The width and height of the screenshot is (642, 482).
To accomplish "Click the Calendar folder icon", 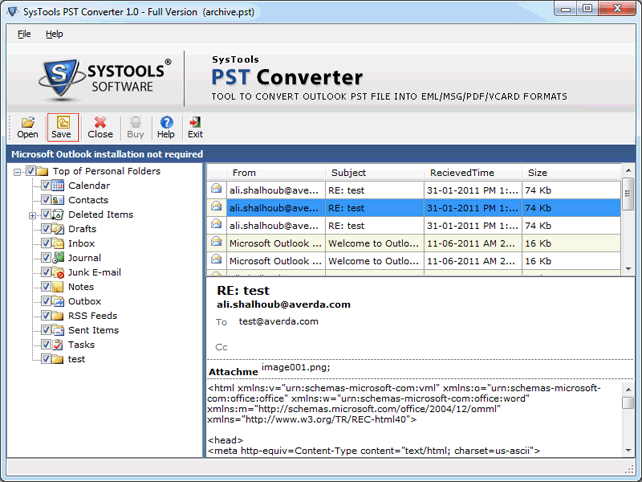I will click(x=58, y=186).
